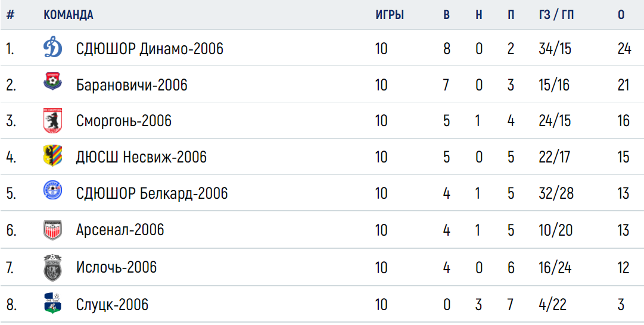Open the Isloch-2006 grey crest

point(52,268)
